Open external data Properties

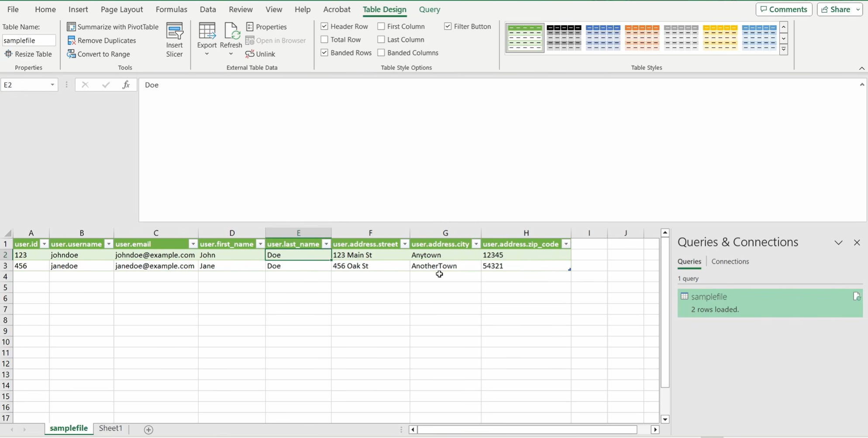[x=266, y=27]
